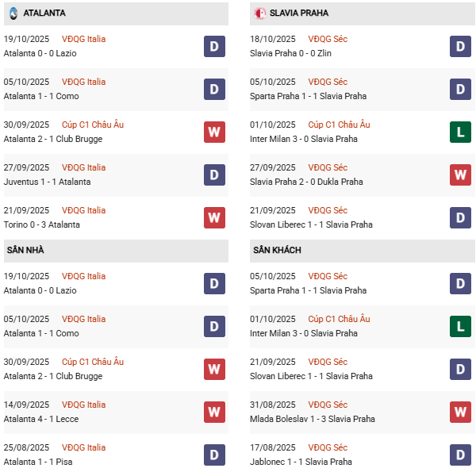Open VĐQG Italia link dated 27/09/2025

point(85,167)
